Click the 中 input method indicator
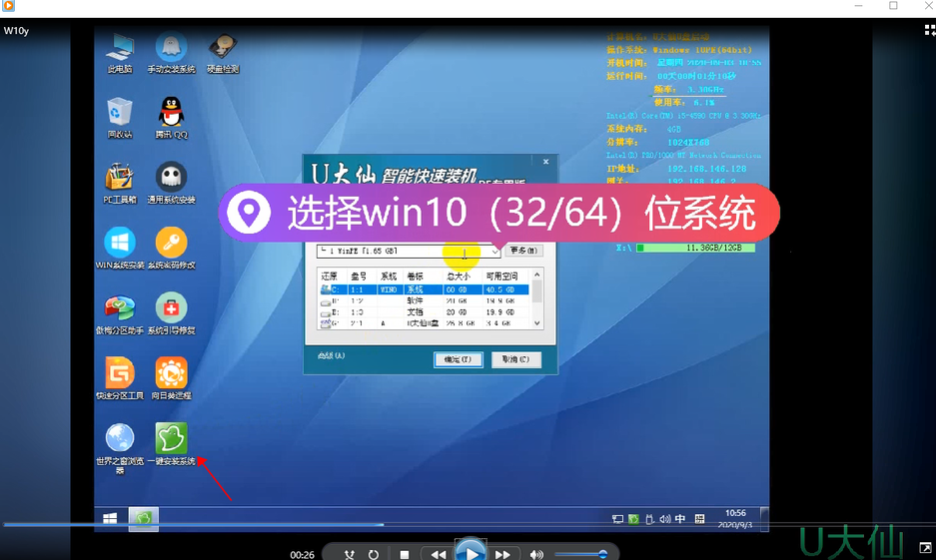The image size is (936, 560). pos(680,519)
